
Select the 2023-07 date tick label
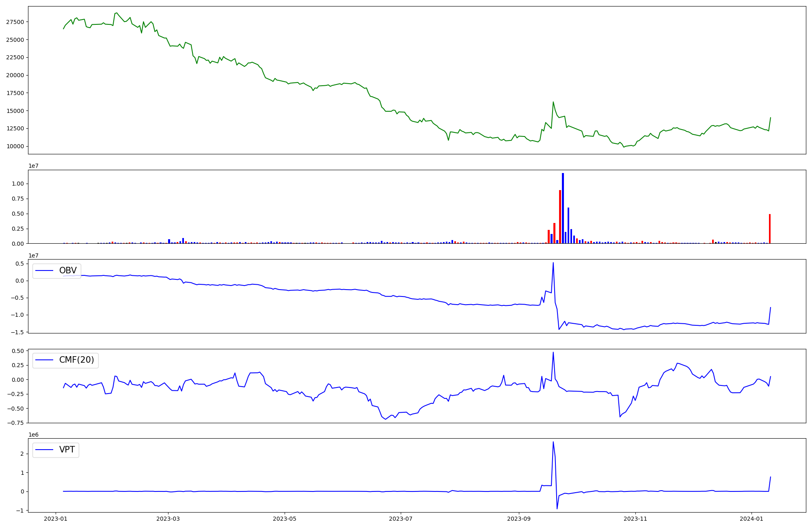(401, 519)
